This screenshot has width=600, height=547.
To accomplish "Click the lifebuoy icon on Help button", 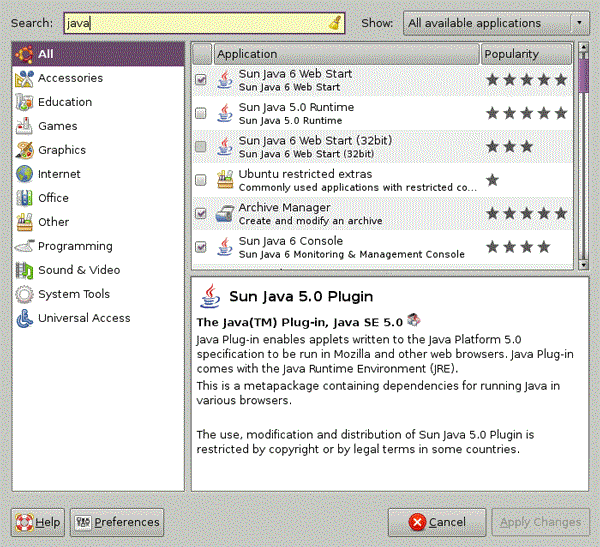I will (x=24, y=522).
